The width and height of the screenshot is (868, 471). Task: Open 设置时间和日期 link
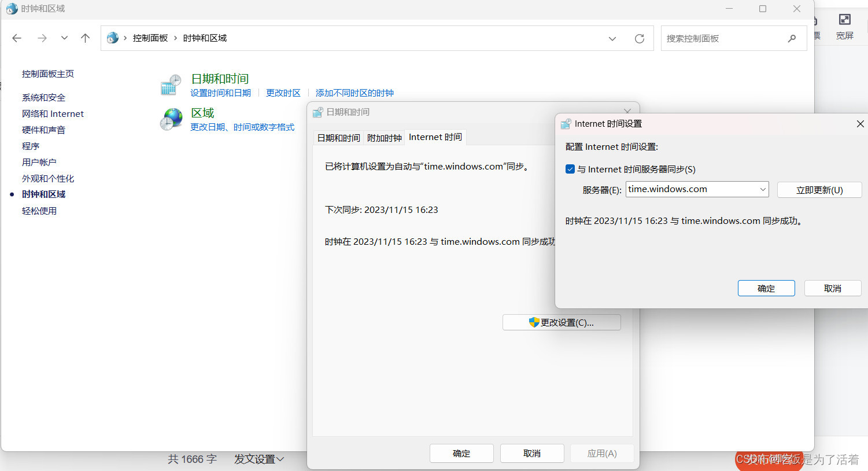pyautogui.click(x=220, y=93)
